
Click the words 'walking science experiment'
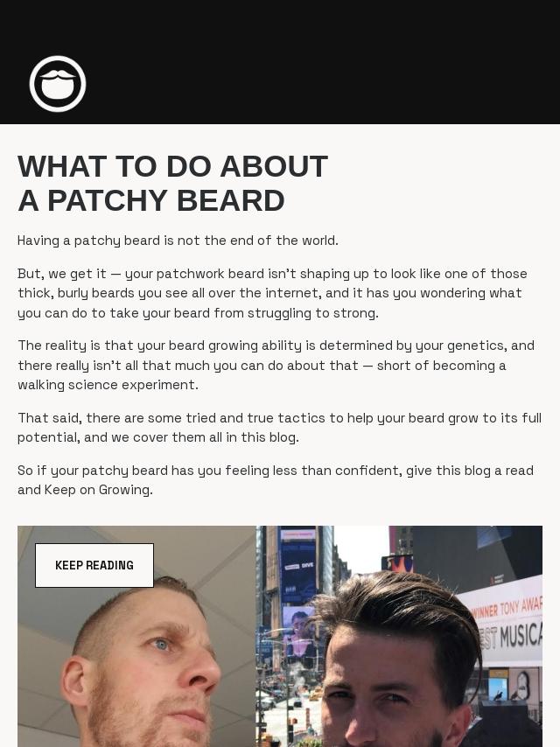(x=108, y=385)
